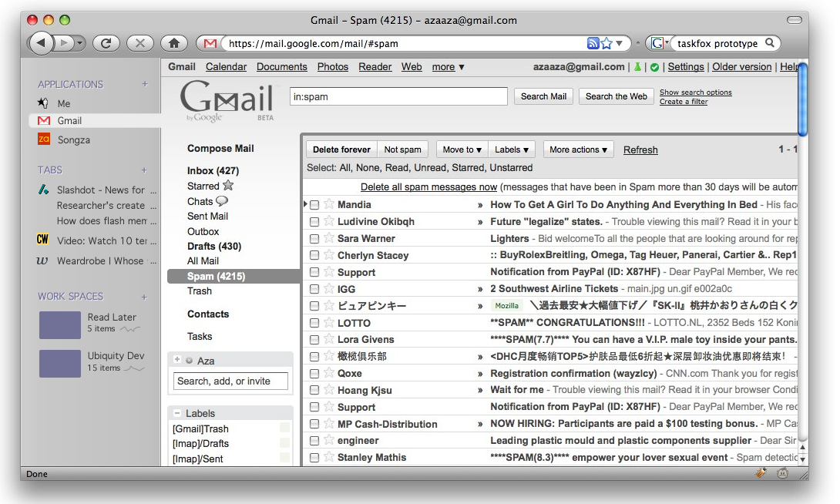Click the browser forward arrow button
The width and height of the screenshot is (840, 504).
pyautogui.click(x=64, y=43)
